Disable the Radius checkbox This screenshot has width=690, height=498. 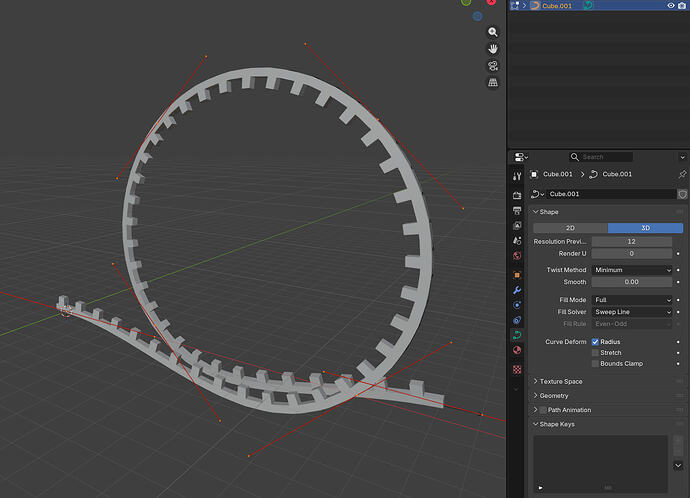[596, 342]
